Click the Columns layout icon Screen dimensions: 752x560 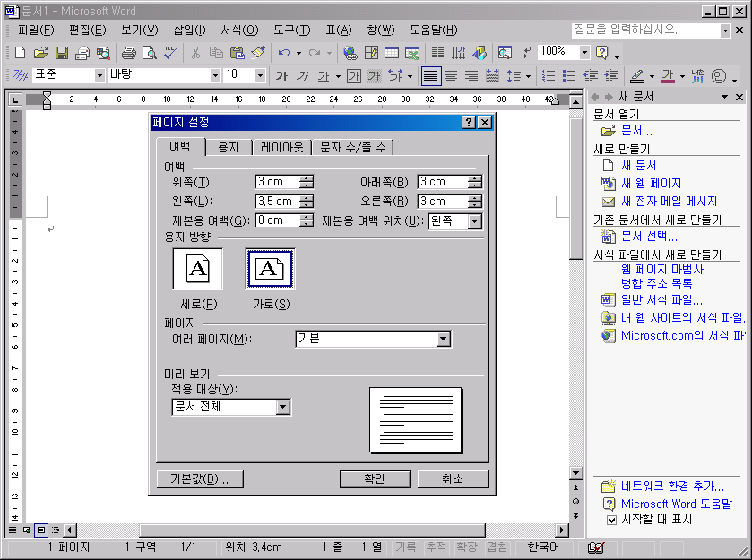coord(437,52)
